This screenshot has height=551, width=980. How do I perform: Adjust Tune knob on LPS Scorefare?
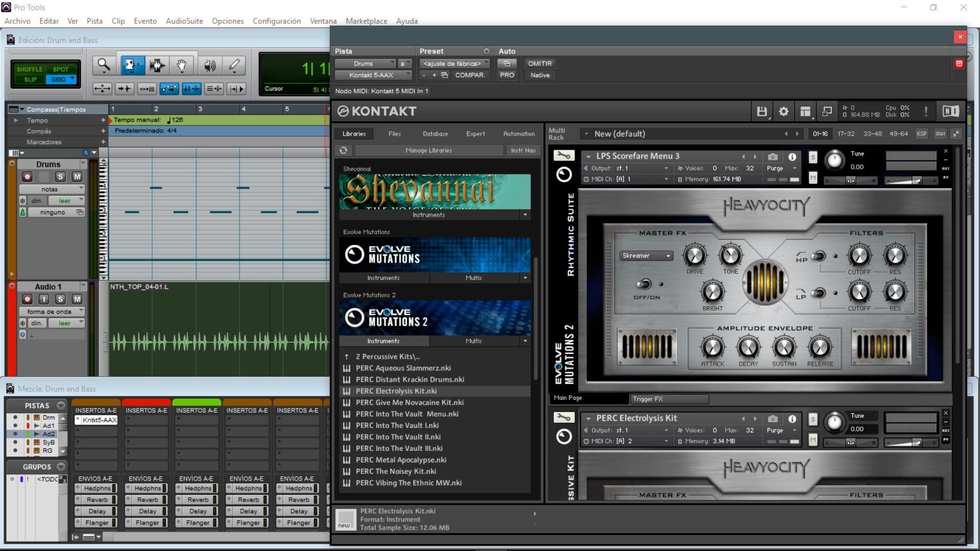click(x=835, y=160)
